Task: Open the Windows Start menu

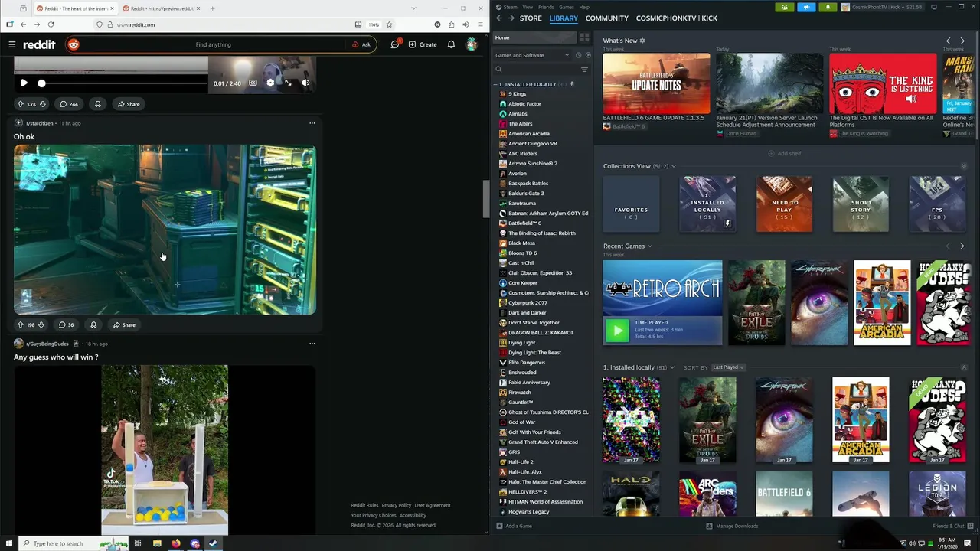Action: point(9,543)
